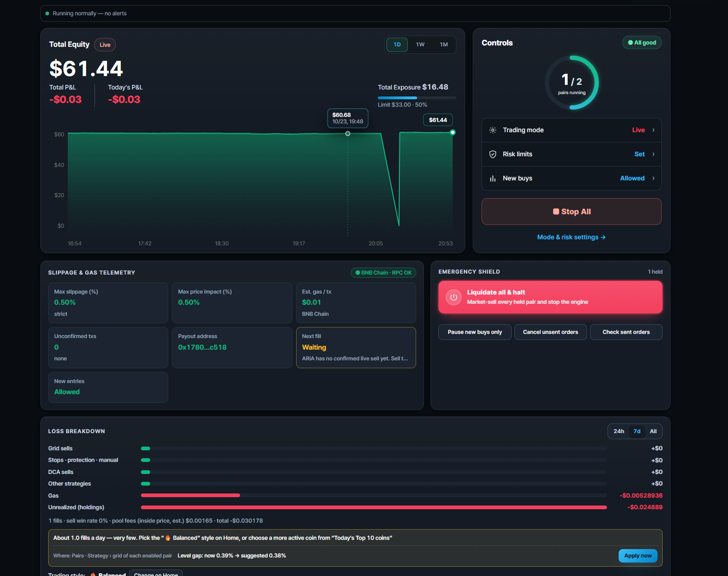The width and height of the screenshot is (728, 576).
Task: Click the Trading mode sun icon
Action: [493, 130]
